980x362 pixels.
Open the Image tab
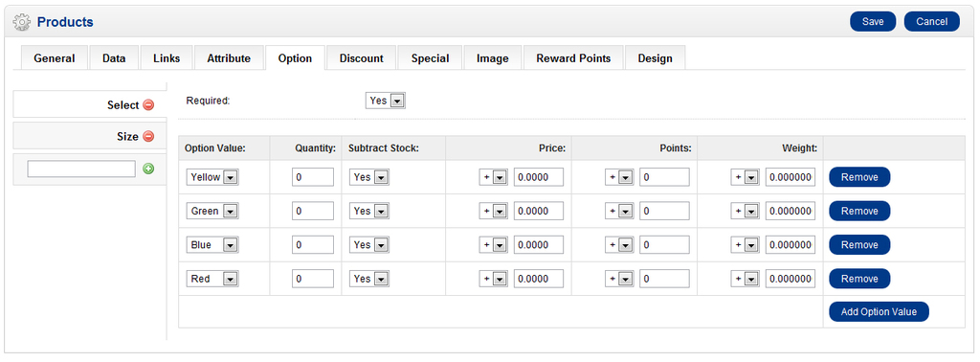[493, 58]
